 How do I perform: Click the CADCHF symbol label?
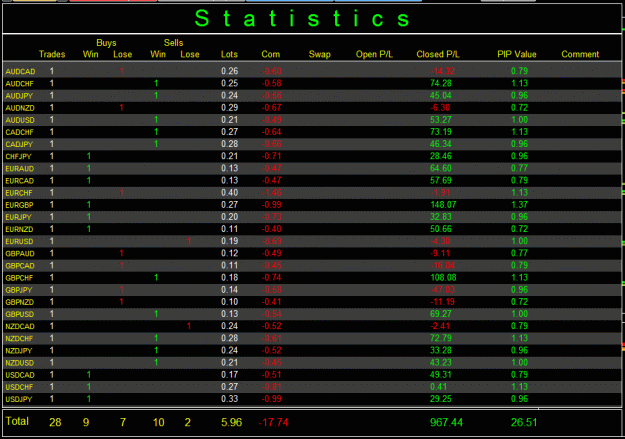pyautogui.click(x=19, y=132)
